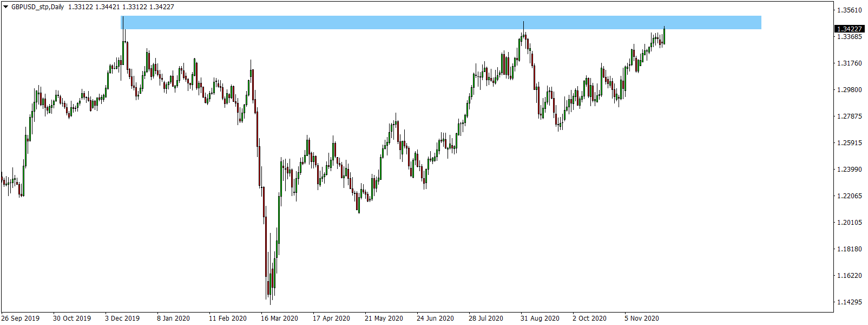
Task: Click the 11 Feb 2020 date label
Action: click(228, 318)
